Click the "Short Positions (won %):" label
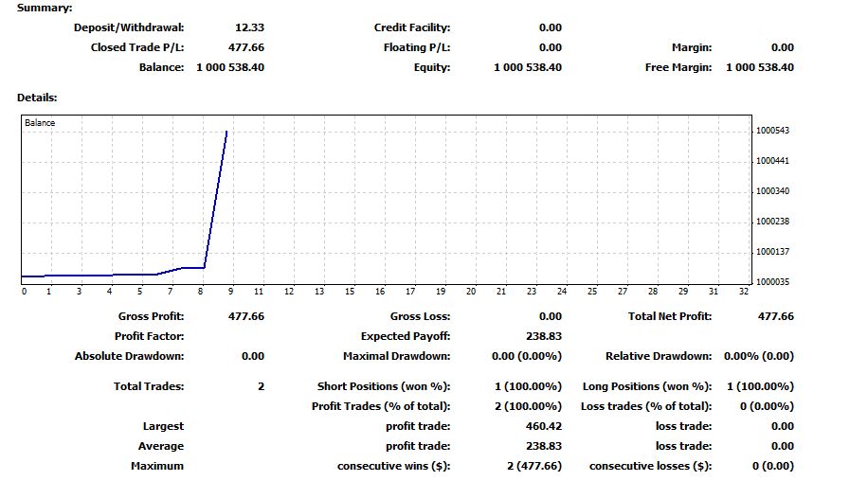This screenshot has width=868, height=481. (384, 386)
